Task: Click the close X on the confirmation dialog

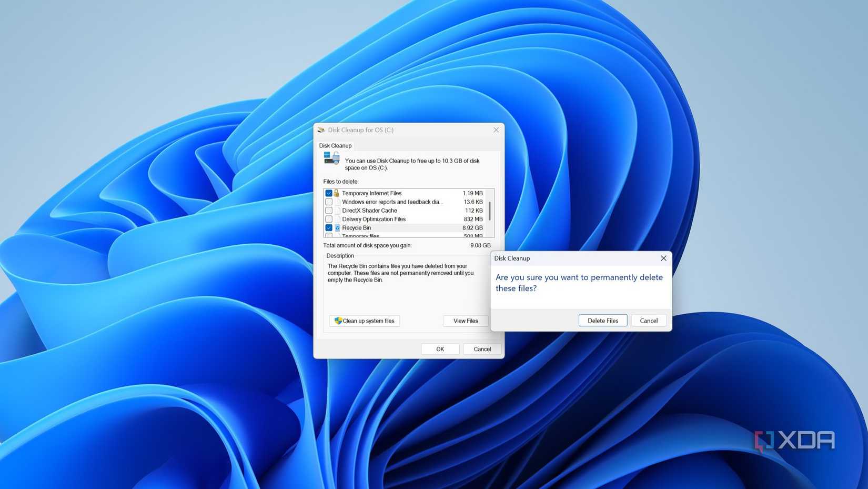Action: [663, 258]
